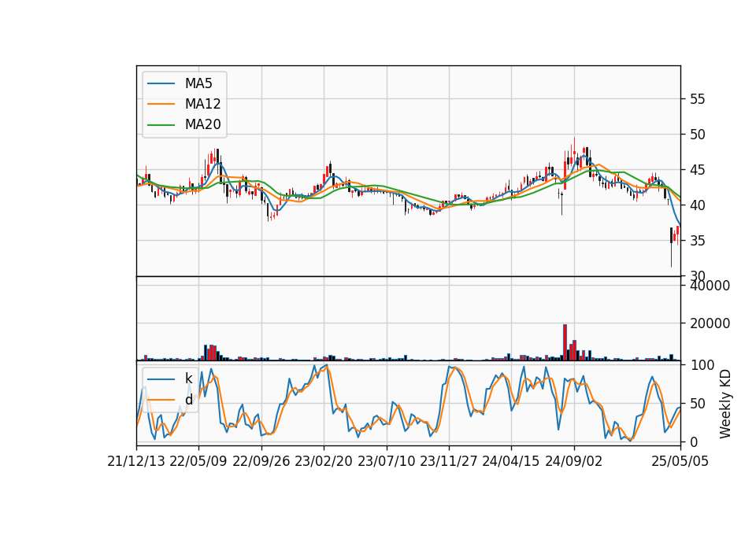756x543 pixels.
Task: Click the volume axis value 40000
Action: click(710, 286)
